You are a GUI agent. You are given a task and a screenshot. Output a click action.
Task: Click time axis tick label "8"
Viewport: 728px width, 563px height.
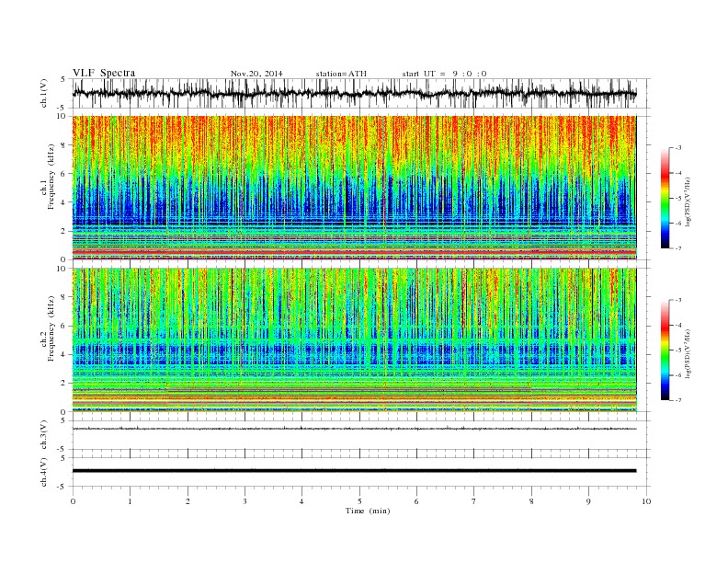pos(531,501)
